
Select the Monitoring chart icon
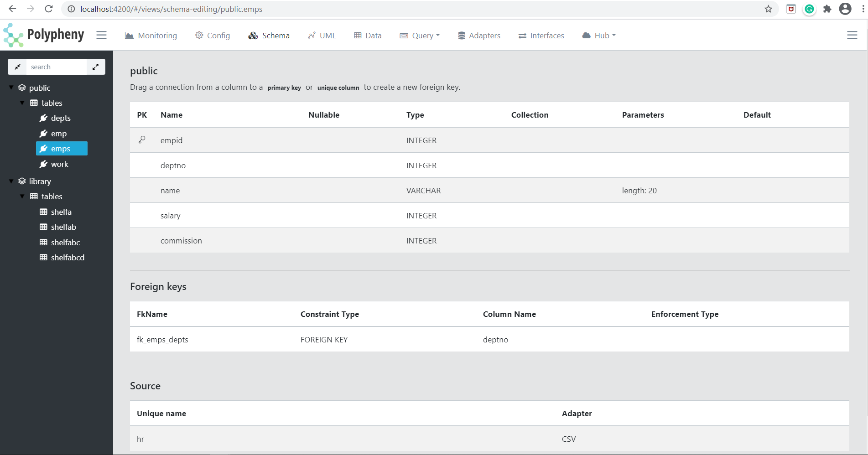pyautogui.click(x=129, y=35)
